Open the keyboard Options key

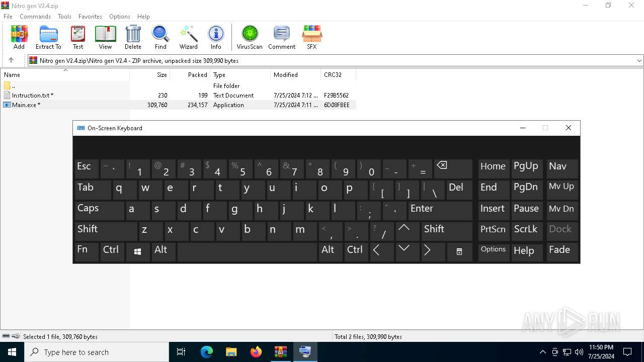coord(494,251)
